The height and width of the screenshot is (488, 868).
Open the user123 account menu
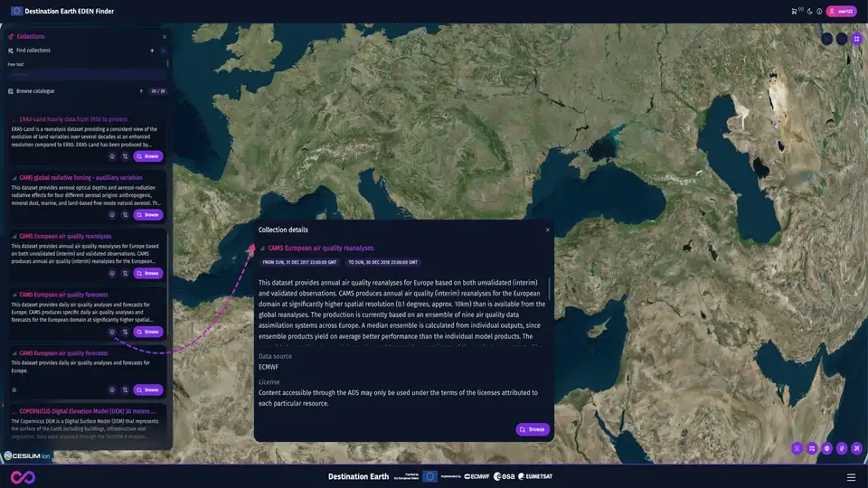pos(841,11)
